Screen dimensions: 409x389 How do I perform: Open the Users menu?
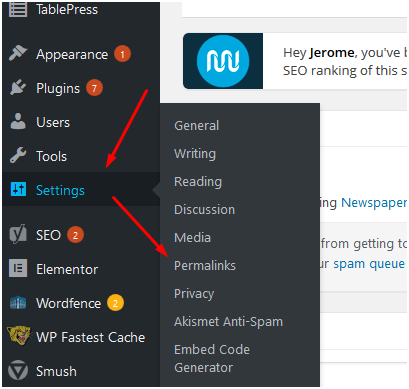53,122
